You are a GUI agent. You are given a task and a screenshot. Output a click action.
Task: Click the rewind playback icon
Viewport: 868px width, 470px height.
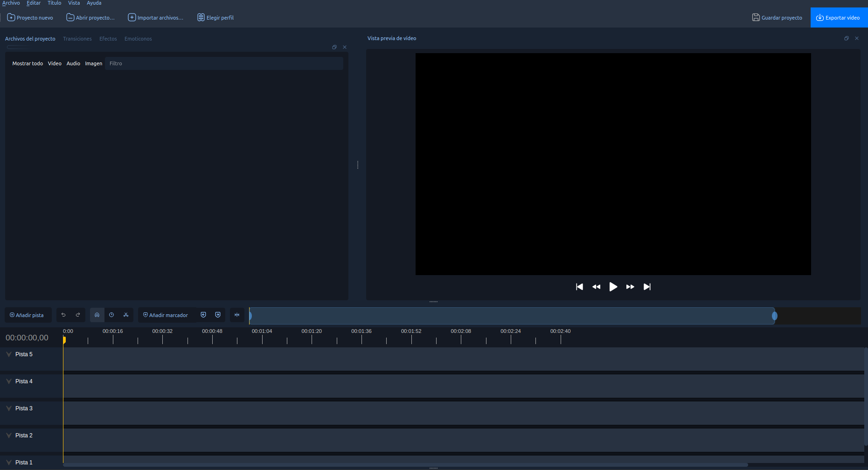tap(596, 287)
